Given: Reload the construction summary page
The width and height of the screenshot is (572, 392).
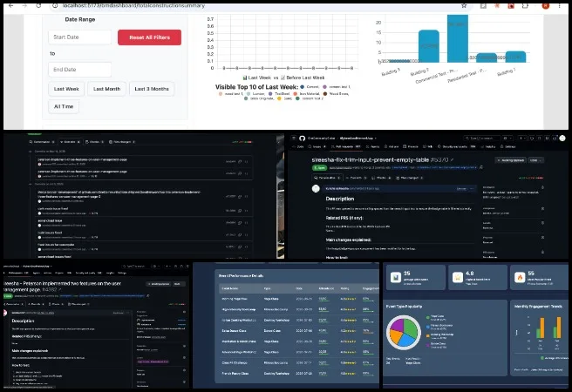Looking at the screenshot, I should [38, 5].
